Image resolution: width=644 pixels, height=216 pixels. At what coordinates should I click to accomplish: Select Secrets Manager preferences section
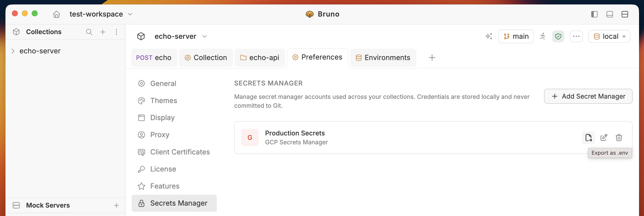tap(174, 203)
